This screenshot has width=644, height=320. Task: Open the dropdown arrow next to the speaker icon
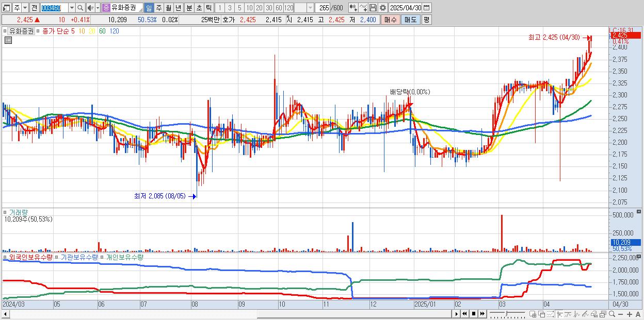coord(98,8)
